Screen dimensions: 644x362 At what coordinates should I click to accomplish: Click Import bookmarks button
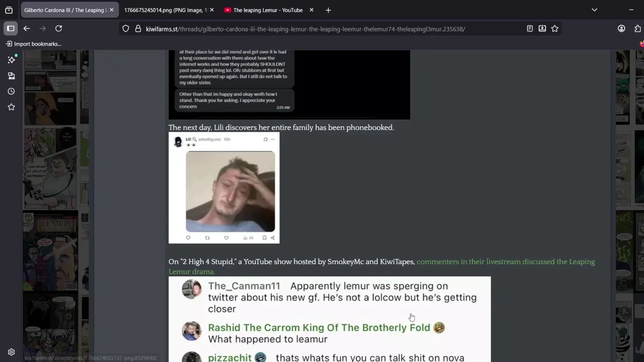click(x=34, y=44)
